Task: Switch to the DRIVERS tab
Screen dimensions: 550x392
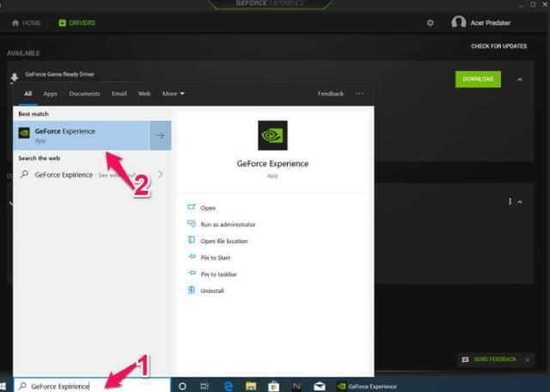Action: pos(76,23)
